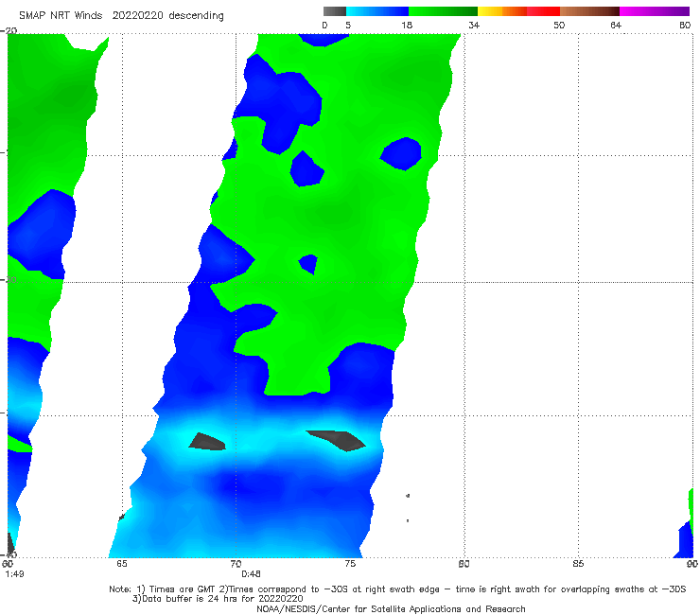700x615 pixels.
Task: Click the color bar label "18"
Action: 407,25
